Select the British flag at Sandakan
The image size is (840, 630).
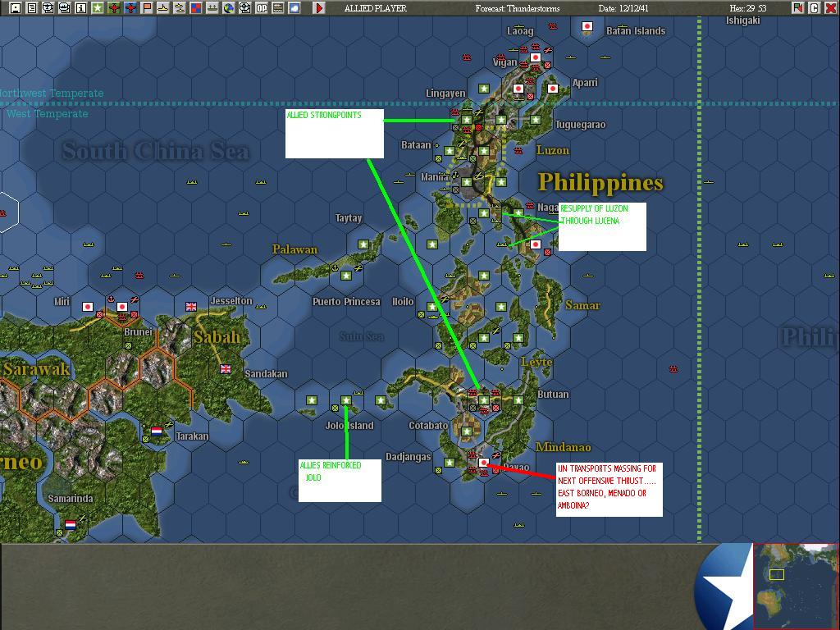point(226,368)
